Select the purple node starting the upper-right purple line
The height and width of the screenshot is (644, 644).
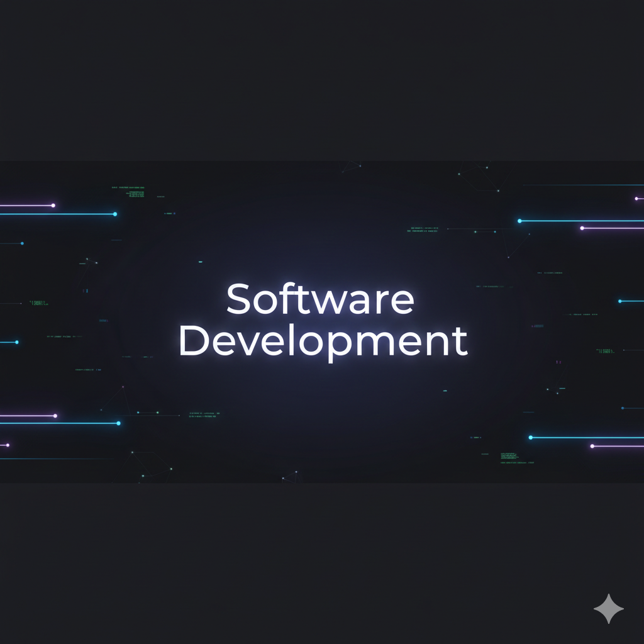[x=582, y=228]
